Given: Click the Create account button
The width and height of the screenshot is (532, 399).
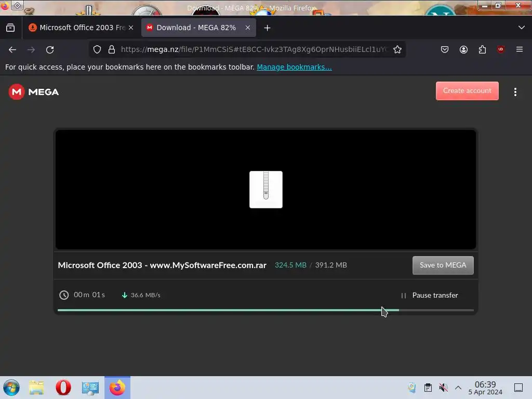Looking at the screenshot, I should (467, 90).
